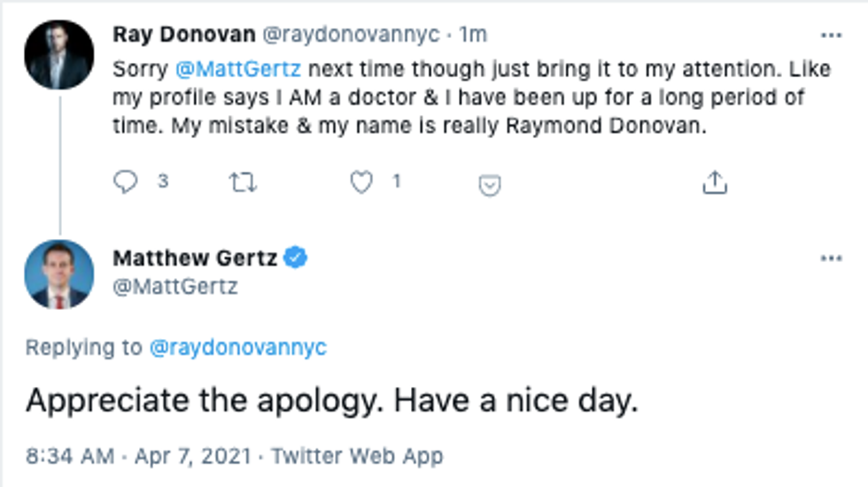The width and height of the screenshot is (868, 487).
Task: Click @raydonovannyc in the Replying to line
Action: (x=237, y=347)
